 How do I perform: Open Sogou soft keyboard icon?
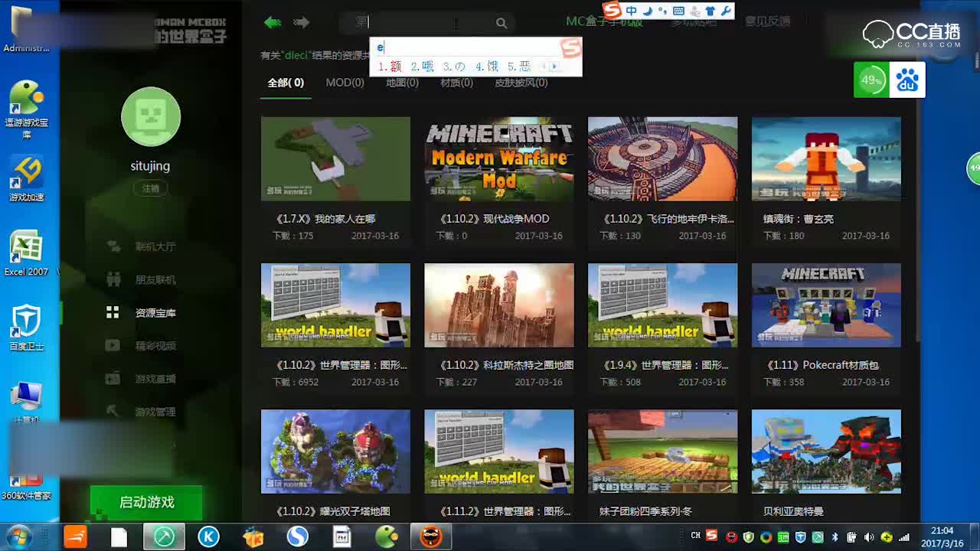678,11
